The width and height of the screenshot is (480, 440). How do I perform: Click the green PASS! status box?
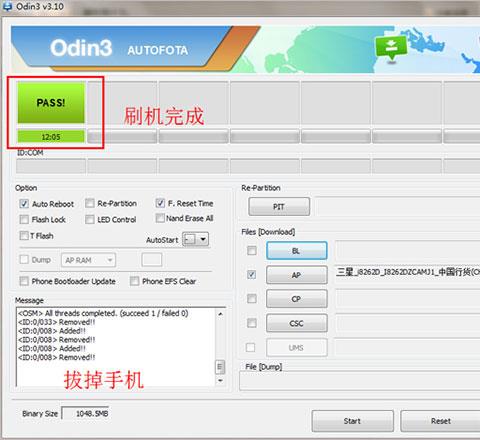pyautogui.click(x=51, y=103)
